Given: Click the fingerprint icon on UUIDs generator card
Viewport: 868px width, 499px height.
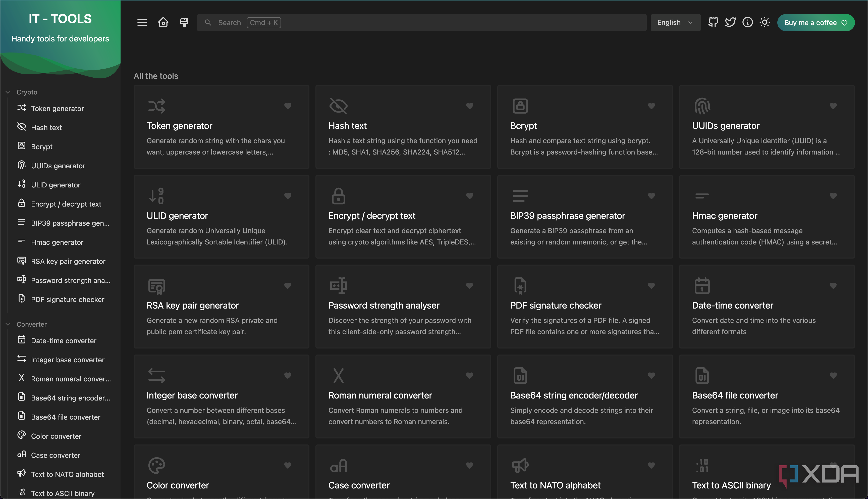Looking at the screenshot, I should 702,106.
